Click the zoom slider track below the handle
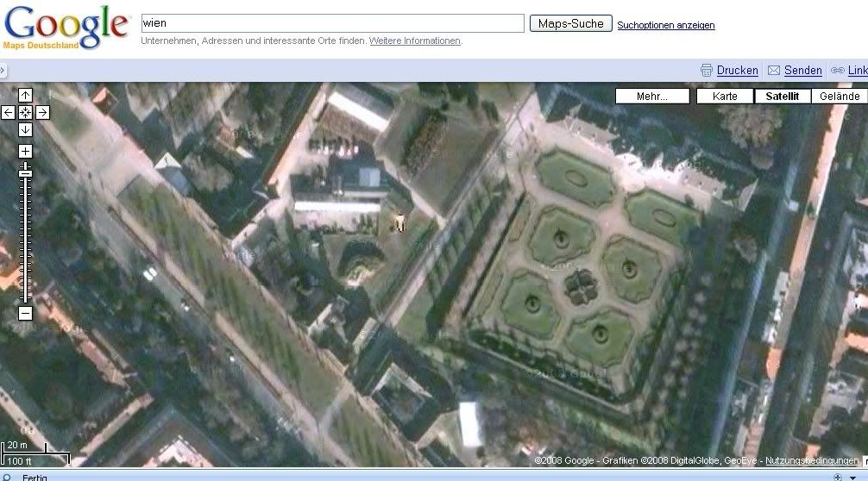 (x=26, y=241)
